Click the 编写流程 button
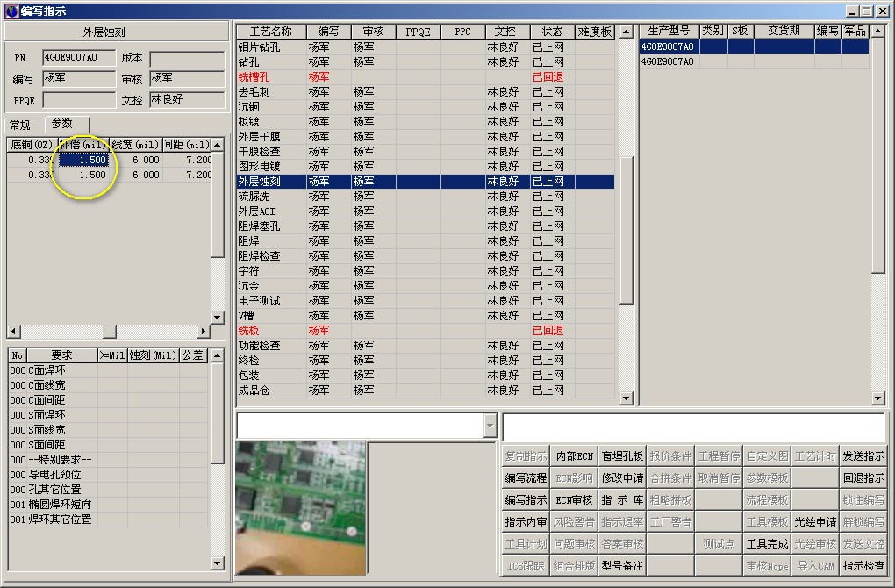895x588 pixels. click(526, 477)
